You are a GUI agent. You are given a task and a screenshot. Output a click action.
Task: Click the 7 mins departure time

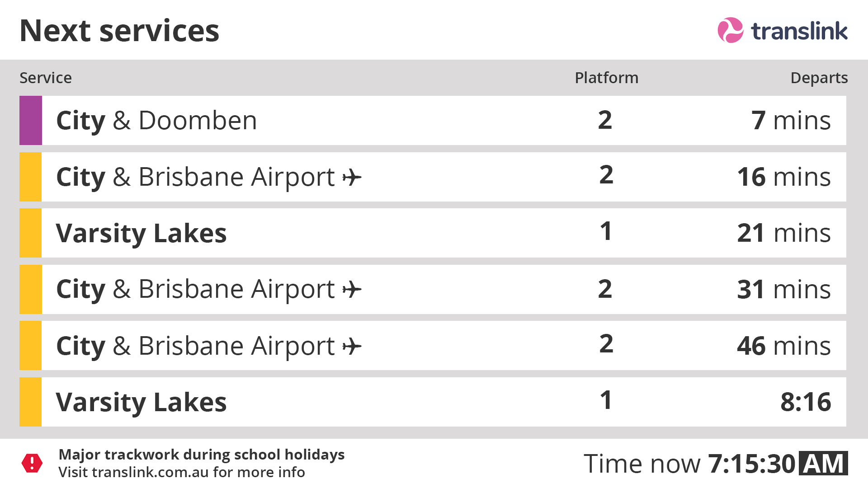pos(791,120)
